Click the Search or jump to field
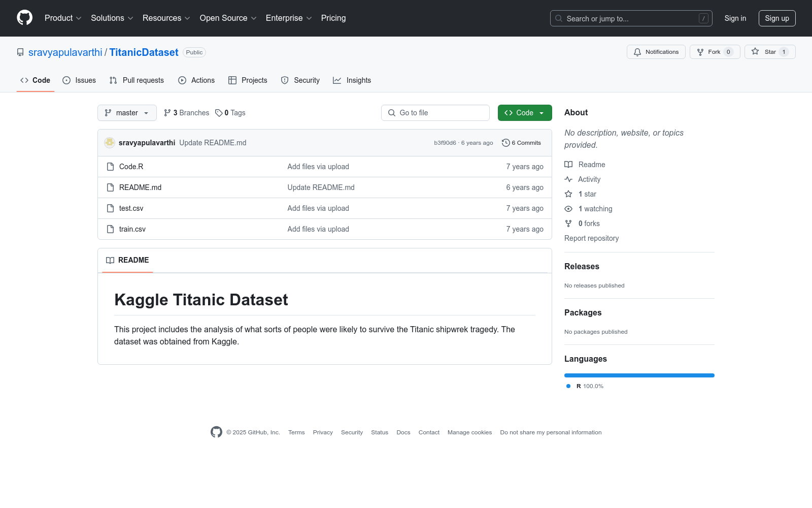Viewport: 812px width, 508px height. tap(631, 18)
